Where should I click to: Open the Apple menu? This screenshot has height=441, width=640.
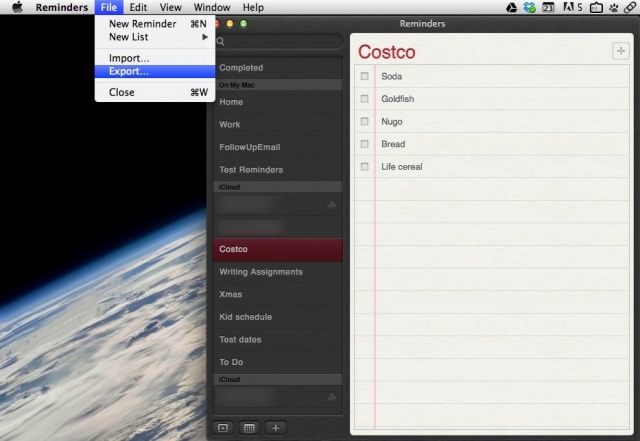pyautogui.click(x=17, y=7)
